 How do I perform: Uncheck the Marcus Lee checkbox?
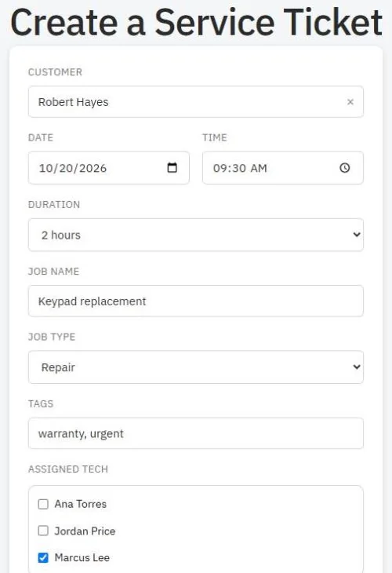click(43, 557)
